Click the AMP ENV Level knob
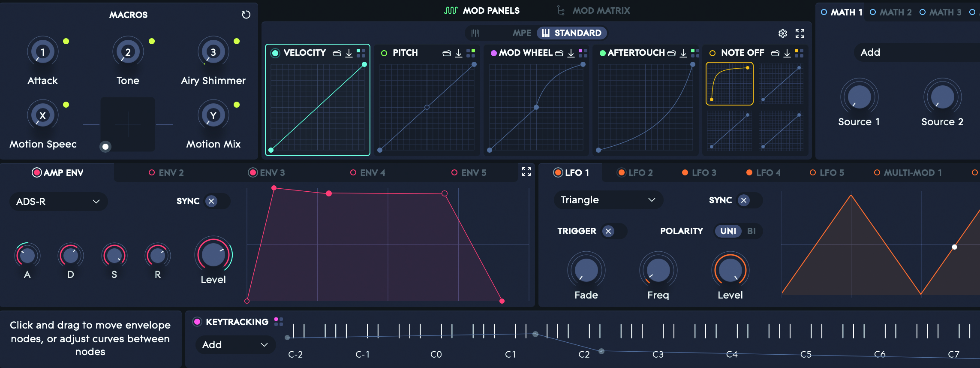 tap(213, 254)
